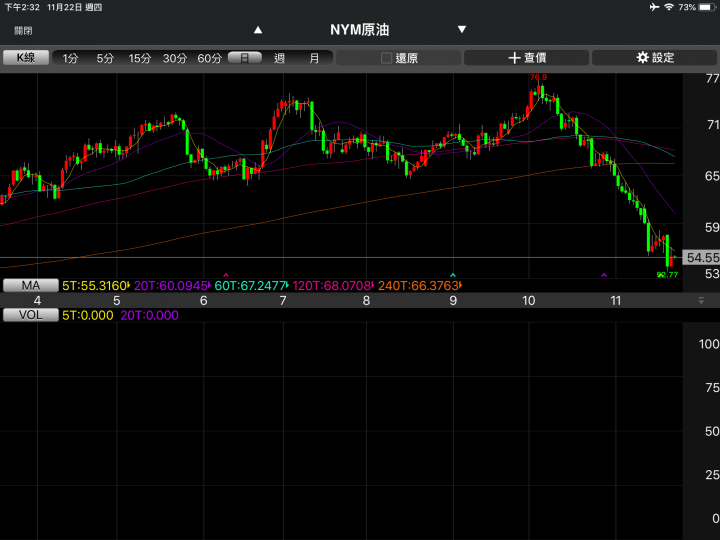Tap the battery indicator in status bar

click(707, 7)
